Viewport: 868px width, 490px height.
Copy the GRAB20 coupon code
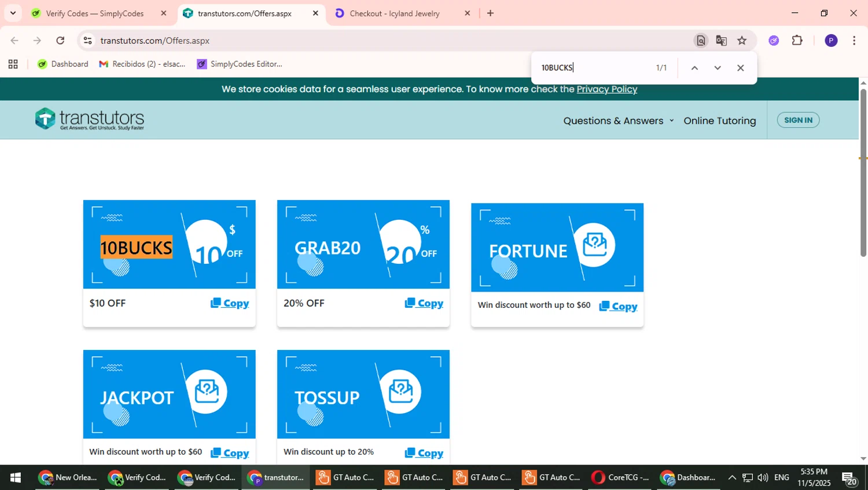pyautogui.click(x=424, y=303)
